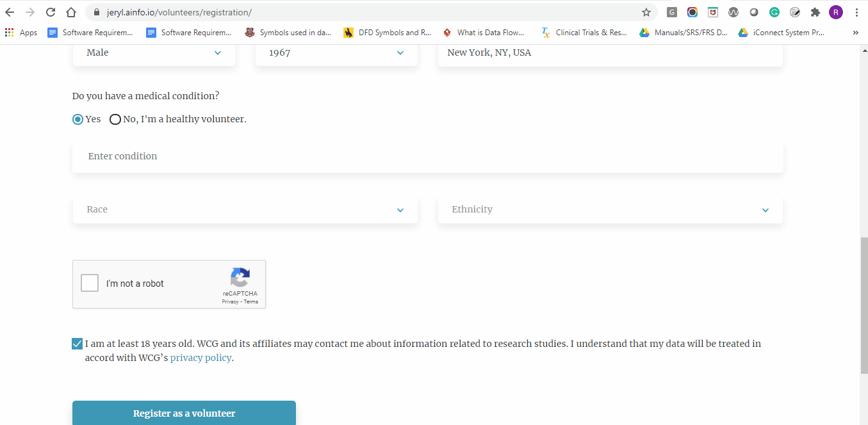The width and height of the screenshot is (868, 425).
Task: Click the Apps grid icon
Action: coord(9,32)
